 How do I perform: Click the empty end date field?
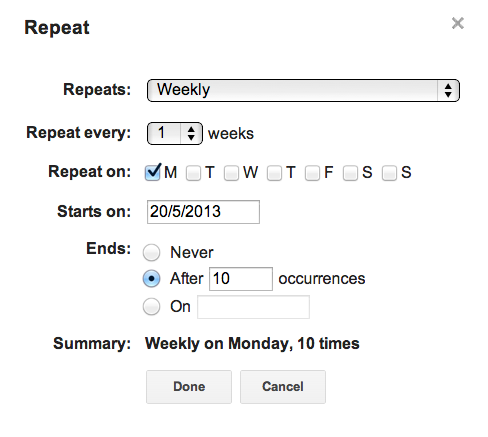coord(253,307)
